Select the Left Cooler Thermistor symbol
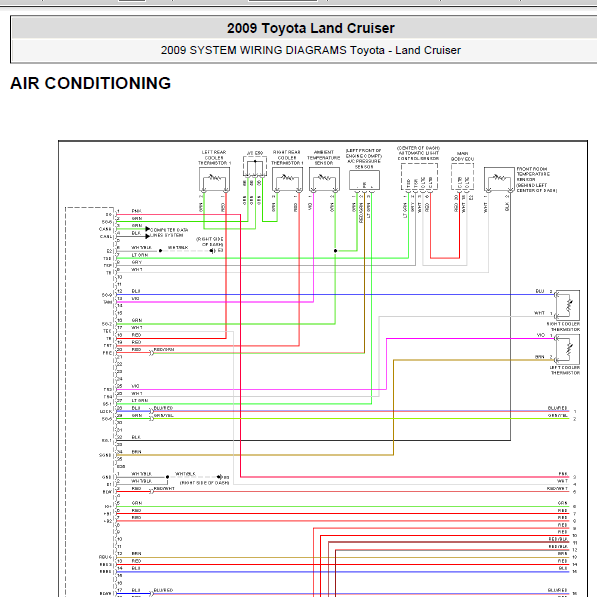The width and height of the screenshot is (597, 597). click(567, 350)
